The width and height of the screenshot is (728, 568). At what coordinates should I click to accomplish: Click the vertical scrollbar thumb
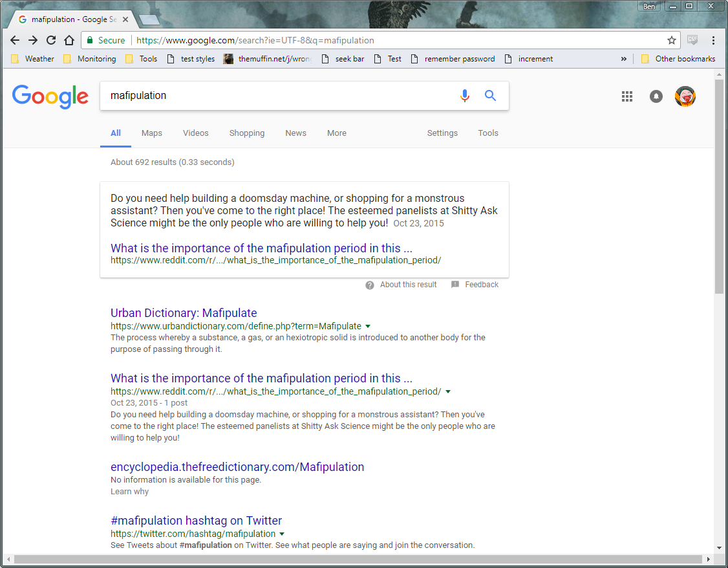(719, 186)
